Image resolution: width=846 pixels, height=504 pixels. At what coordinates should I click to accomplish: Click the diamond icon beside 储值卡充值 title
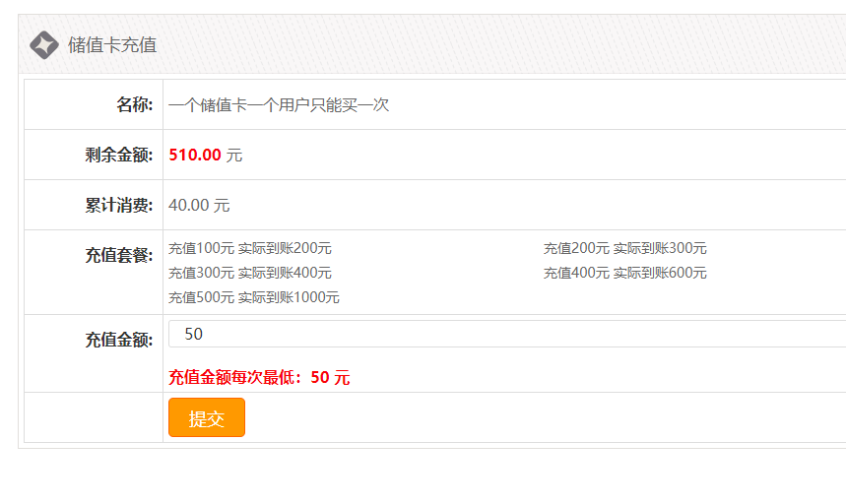coord(44,44)
